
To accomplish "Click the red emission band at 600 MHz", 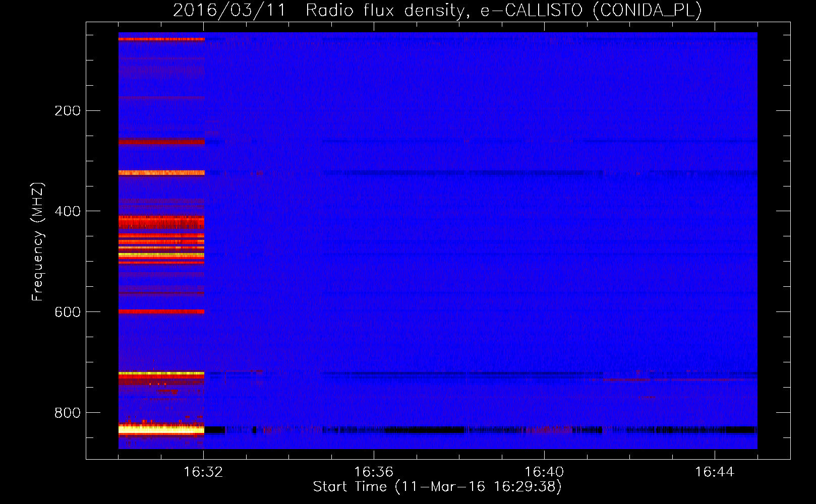I will pos(161,311).
